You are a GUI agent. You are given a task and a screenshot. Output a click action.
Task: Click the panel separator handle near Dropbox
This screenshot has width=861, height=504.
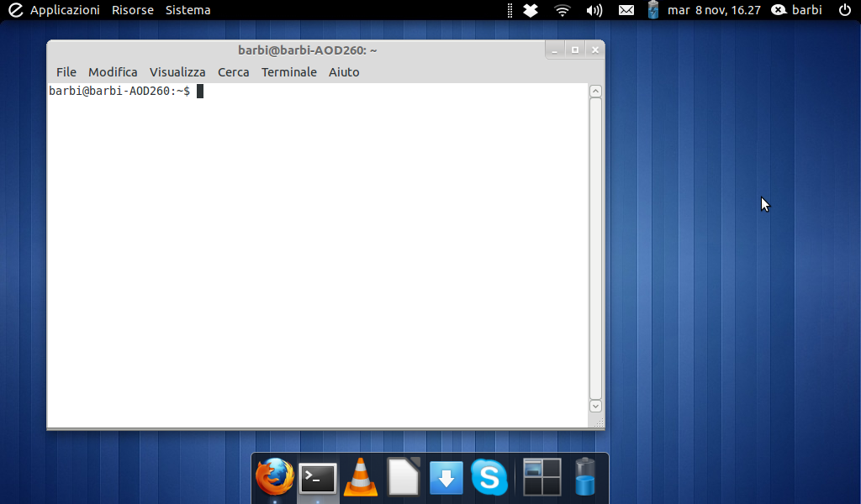click(510, 10)
